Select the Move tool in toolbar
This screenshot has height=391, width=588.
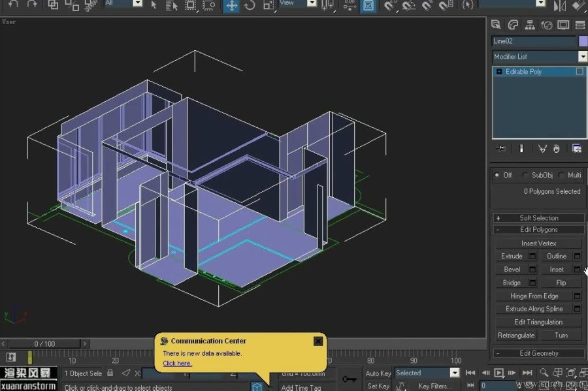click(231, 6)
